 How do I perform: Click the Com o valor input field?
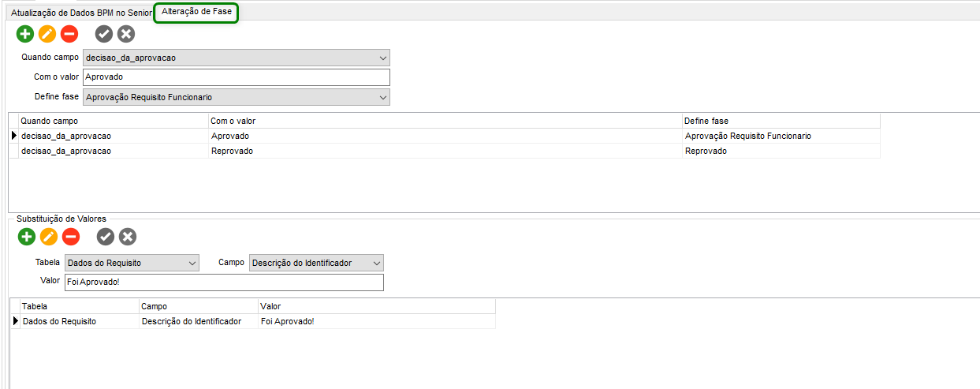click(x=236, y=77)
